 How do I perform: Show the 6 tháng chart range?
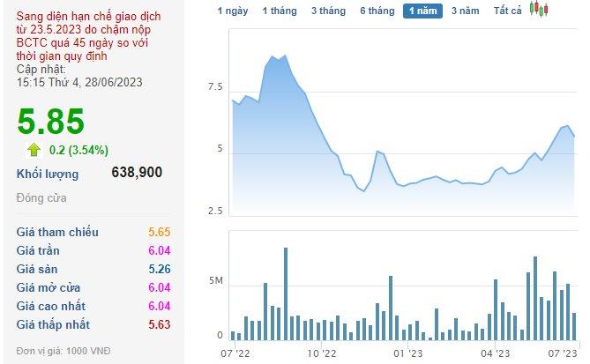377,11
